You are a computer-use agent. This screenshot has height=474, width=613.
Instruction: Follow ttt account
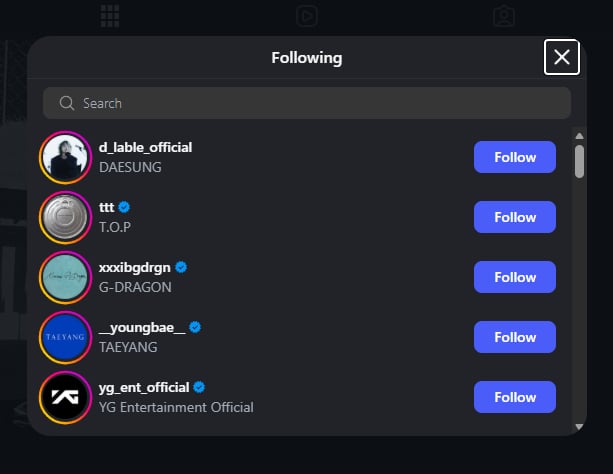pos(514,217)
